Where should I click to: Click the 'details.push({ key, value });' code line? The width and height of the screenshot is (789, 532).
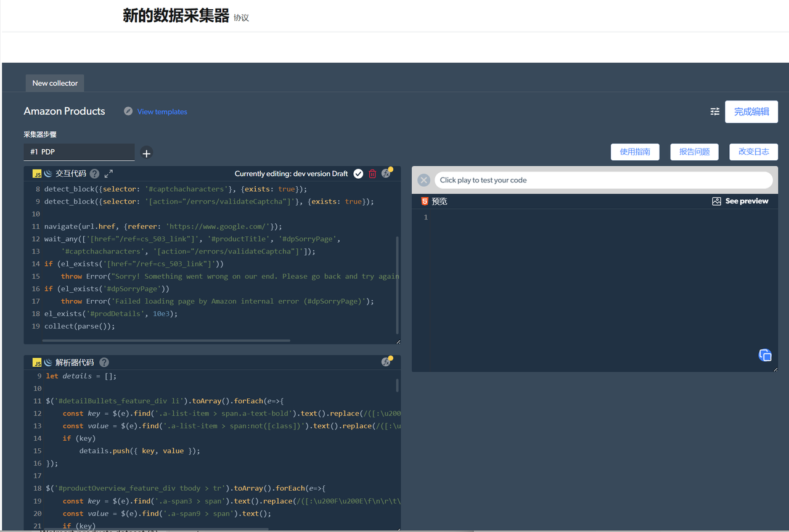point(140,451)
